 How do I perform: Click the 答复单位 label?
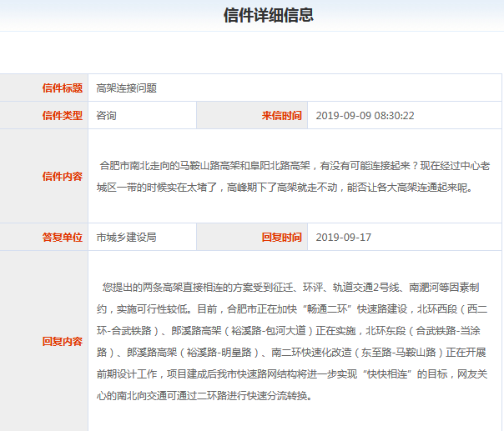click(x=63, y=237)
